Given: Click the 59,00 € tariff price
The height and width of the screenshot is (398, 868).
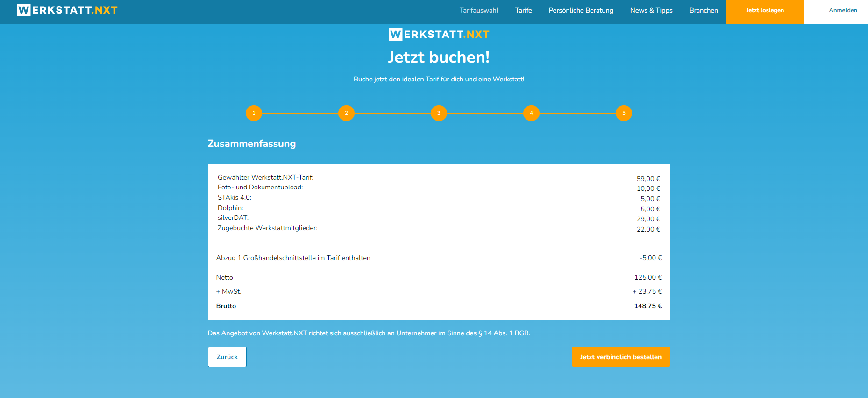Looking at the screenshot, I should coord(648,179).
